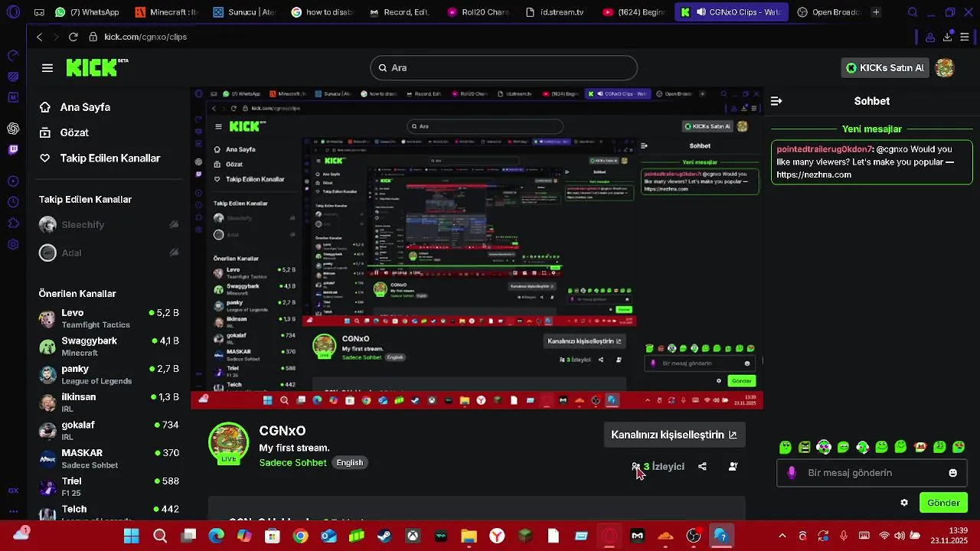Switch to the Open Broadcaster browser tab
Image resolution: width=980 pixels, height=551 pixels.
(x=828, y=12)
